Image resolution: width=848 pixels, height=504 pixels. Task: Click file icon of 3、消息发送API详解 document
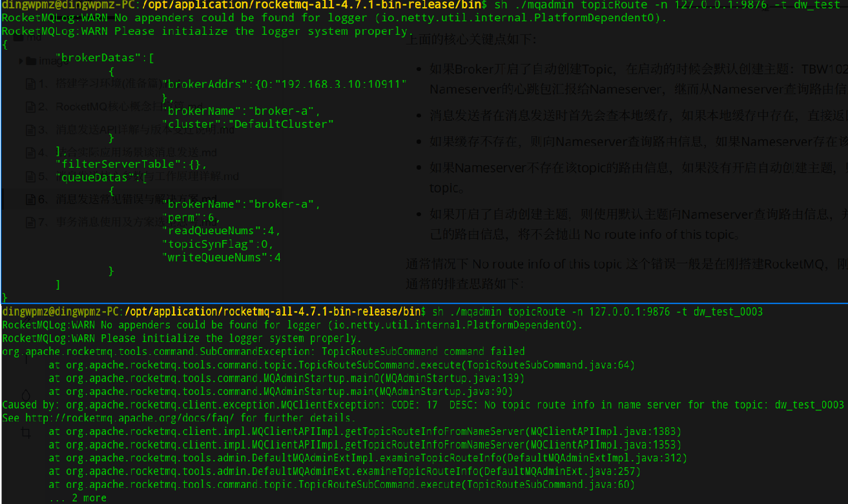click(30, 130)
